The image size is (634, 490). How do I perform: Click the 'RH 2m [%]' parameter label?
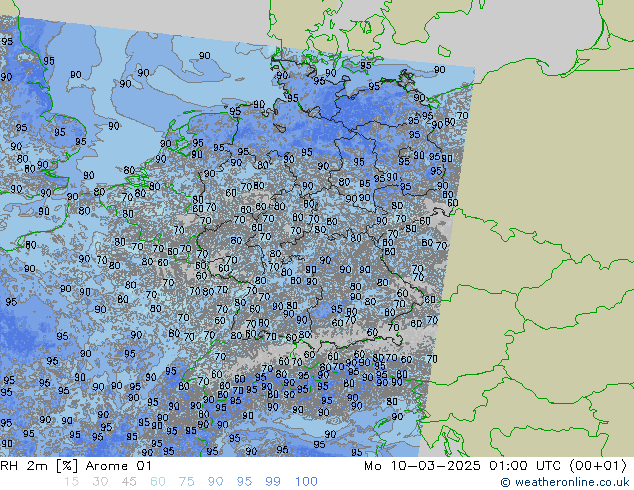point(39,466)
